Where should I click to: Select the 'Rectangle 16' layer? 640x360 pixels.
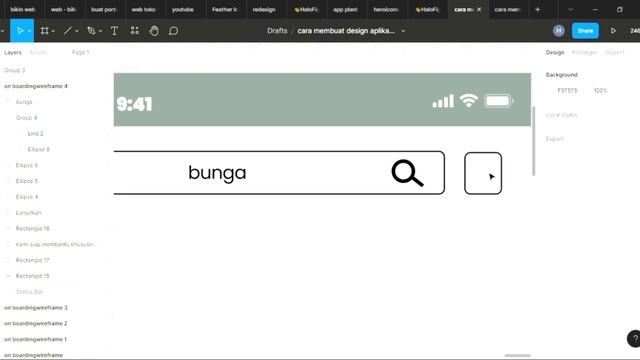tap(33, 229)
